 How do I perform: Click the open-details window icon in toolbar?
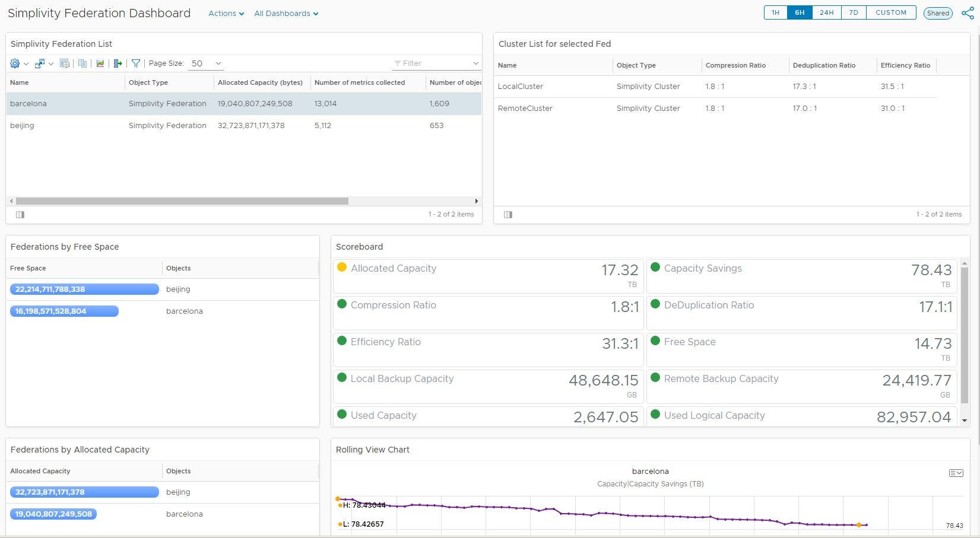tap(65, 63)
